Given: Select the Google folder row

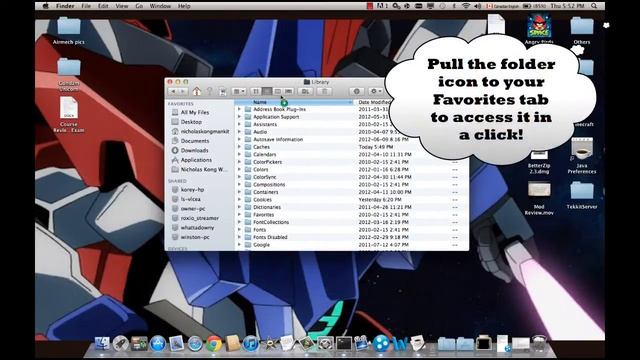Looking at the screenshot, I should tap(352, 245).
